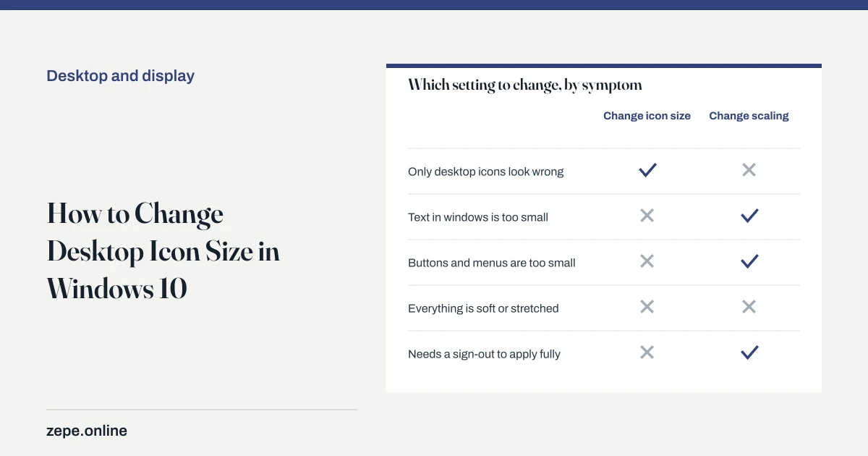Select the Change icon size column header
This screenshot has height=456, width=868.
point(647,116)
